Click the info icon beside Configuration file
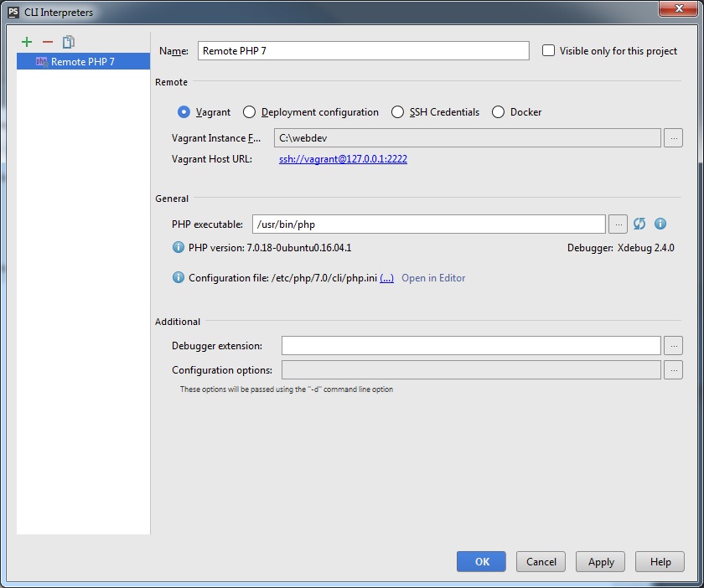704x588 pixels. pos(178,277)
